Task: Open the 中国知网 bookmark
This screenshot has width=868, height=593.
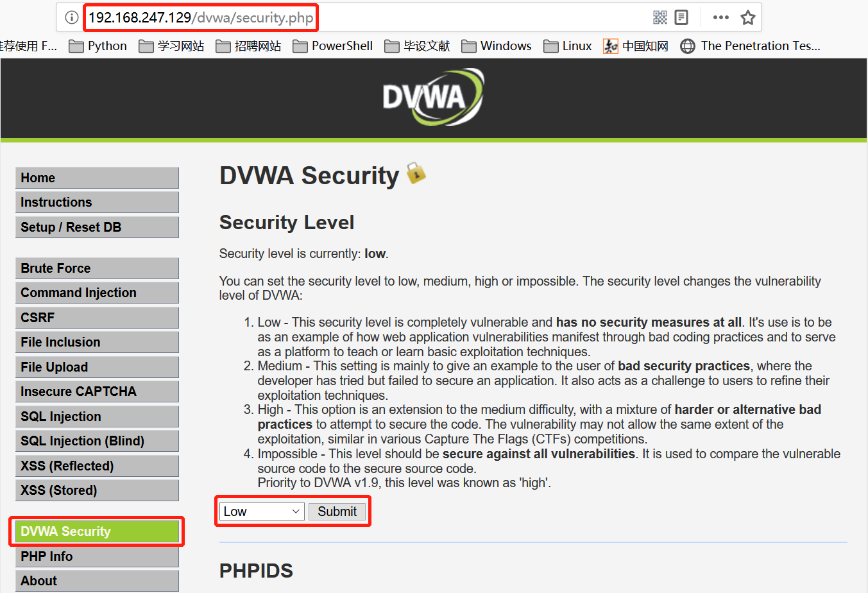Action: 636,46
